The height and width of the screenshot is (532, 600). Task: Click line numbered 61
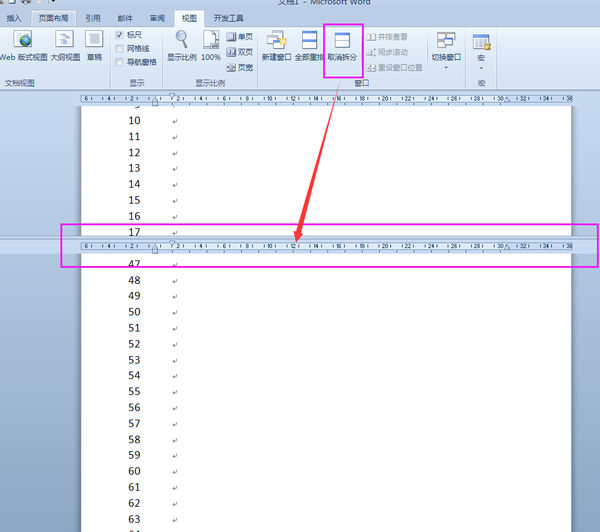134,487
